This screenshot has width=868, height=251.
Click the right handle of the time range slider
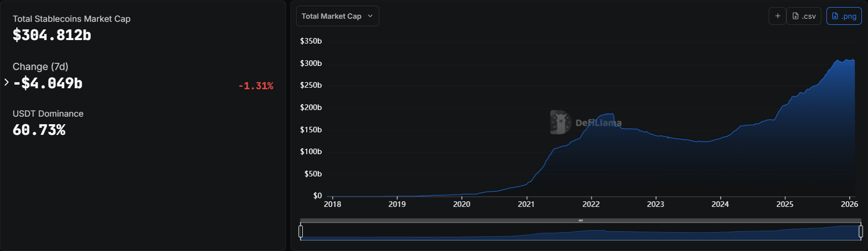coord(860,231)
